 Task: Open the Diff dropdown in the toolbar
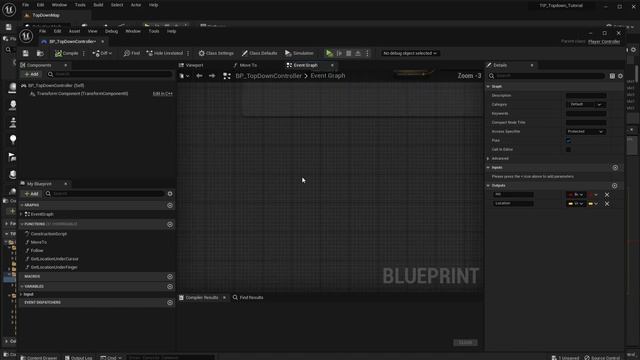click(102, 53)
